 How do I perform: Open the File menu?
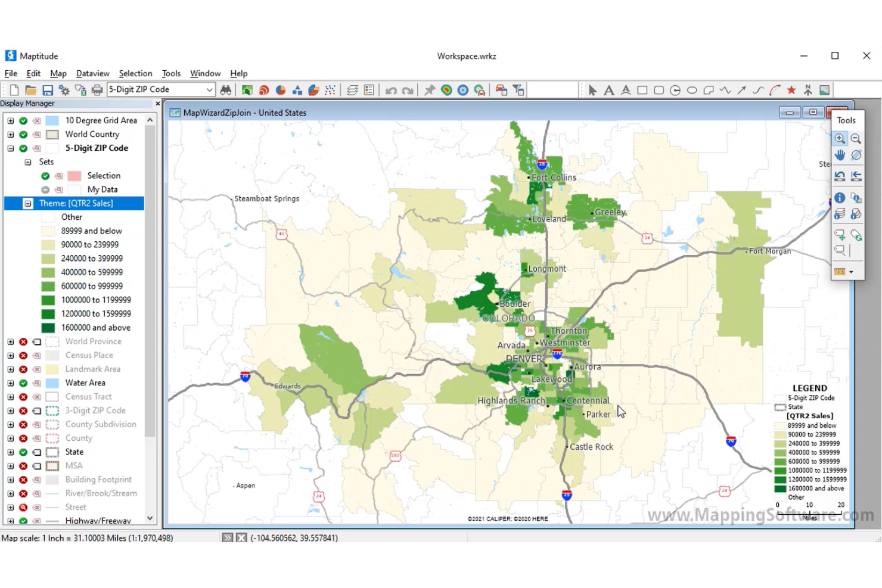pyautogui.click(x=11, y=73)
